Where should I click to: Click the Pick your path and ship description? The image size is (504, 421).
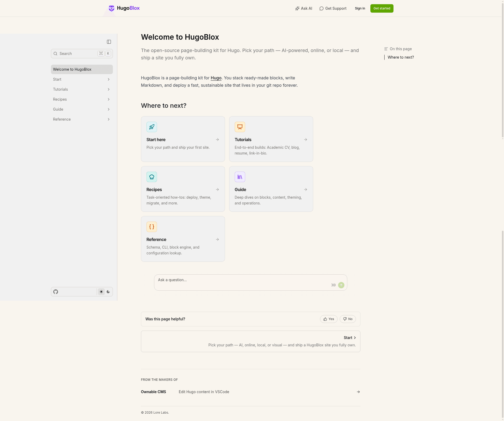coord(178,147)
